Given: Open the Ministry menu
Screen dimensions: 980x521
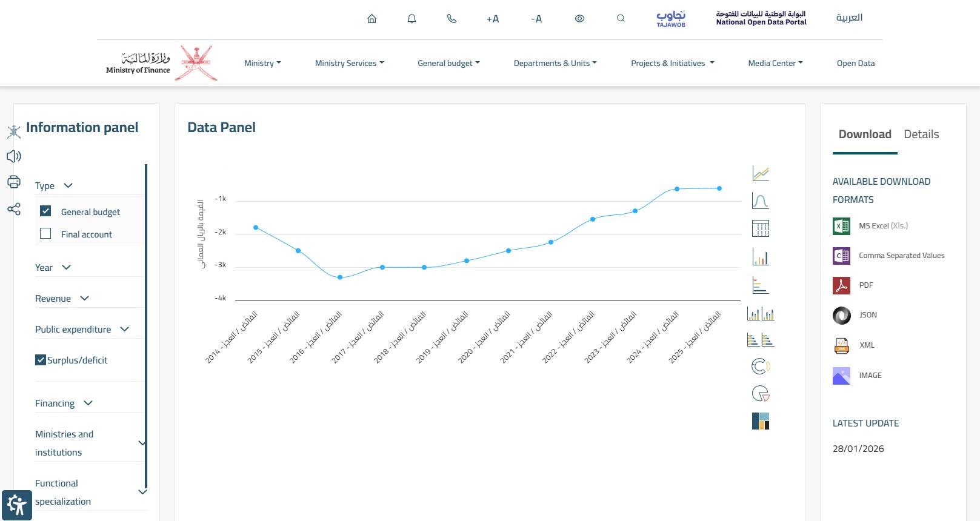Looking at the screenshot, I should click(262, 63).
